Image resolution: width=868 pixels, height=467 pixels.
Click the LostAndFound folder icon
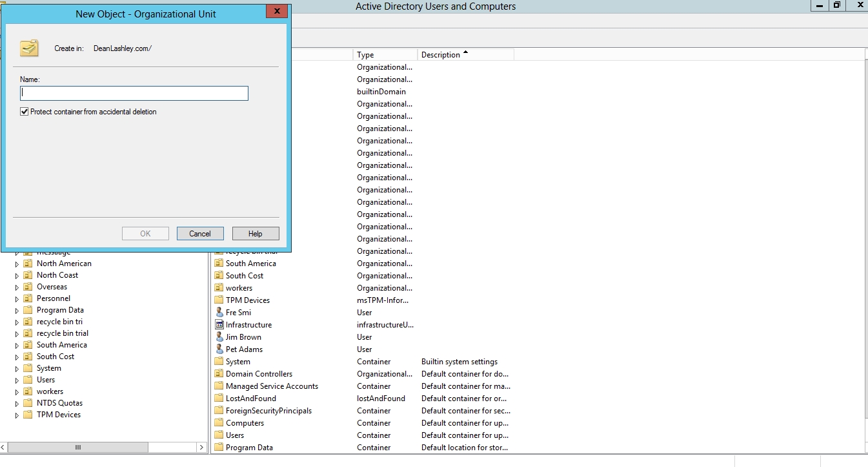point(219,399)
